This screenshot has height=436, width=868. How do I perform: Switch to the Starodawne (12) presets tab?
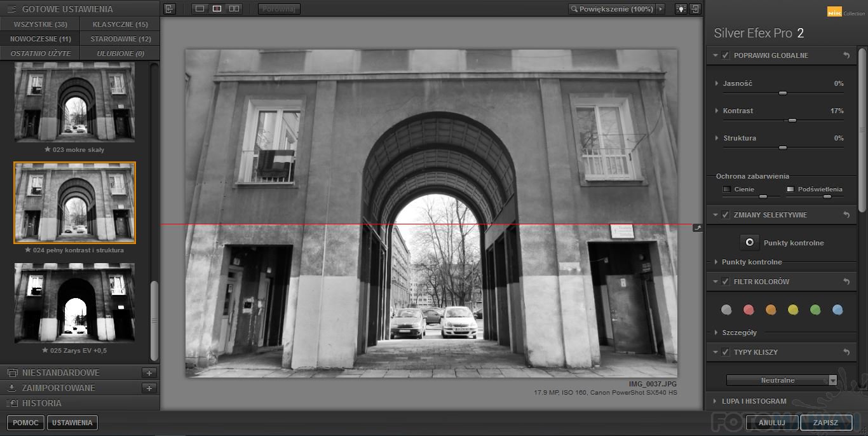[x=120, y=39]
